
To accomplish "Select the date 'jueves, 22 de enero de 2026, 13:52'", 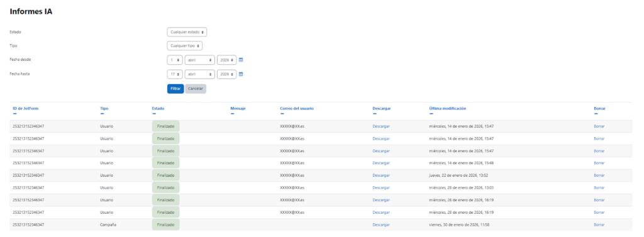I will click(x=458, y=175).
